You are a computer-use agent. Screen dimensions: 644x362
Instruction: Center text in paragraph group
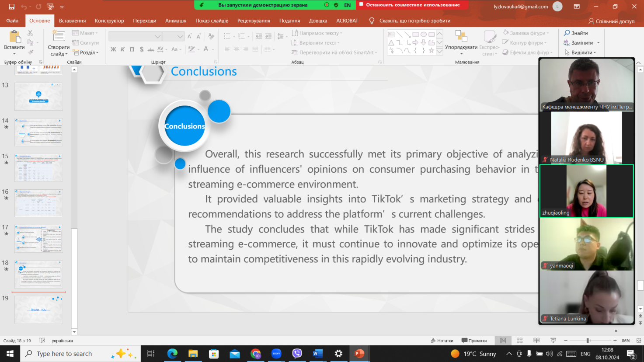click(x=237, y=49)
